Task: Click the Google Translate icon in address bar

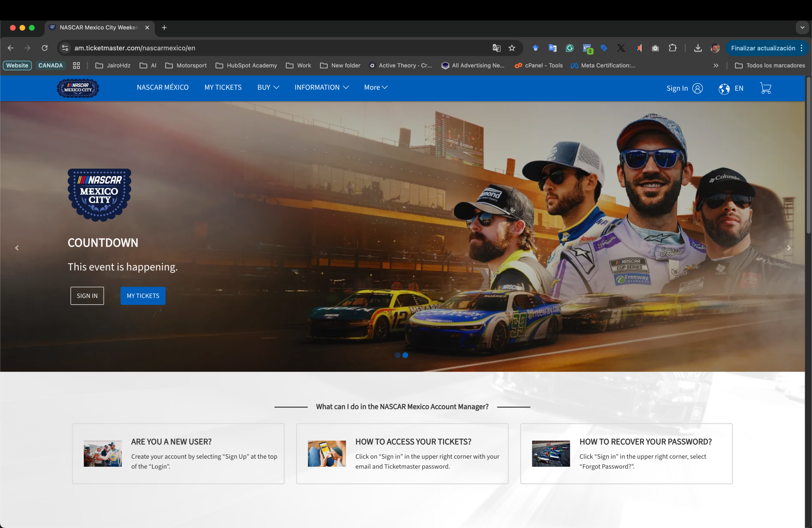Action: point(496,48)
